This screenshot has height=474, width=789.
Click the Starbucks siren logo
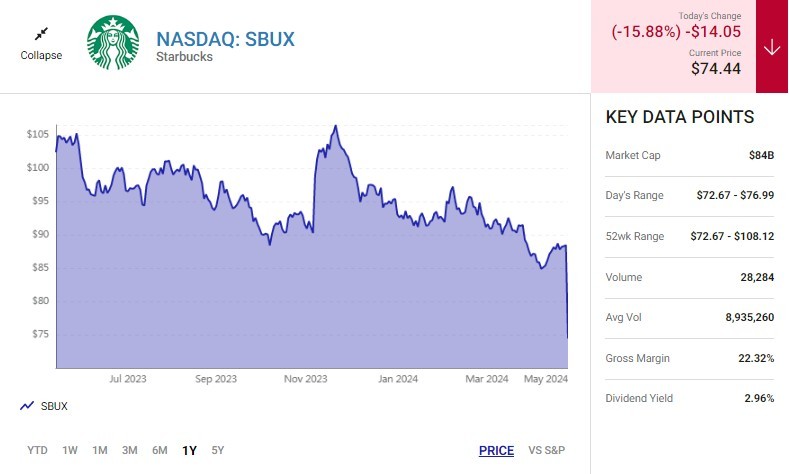coord(111,43)
